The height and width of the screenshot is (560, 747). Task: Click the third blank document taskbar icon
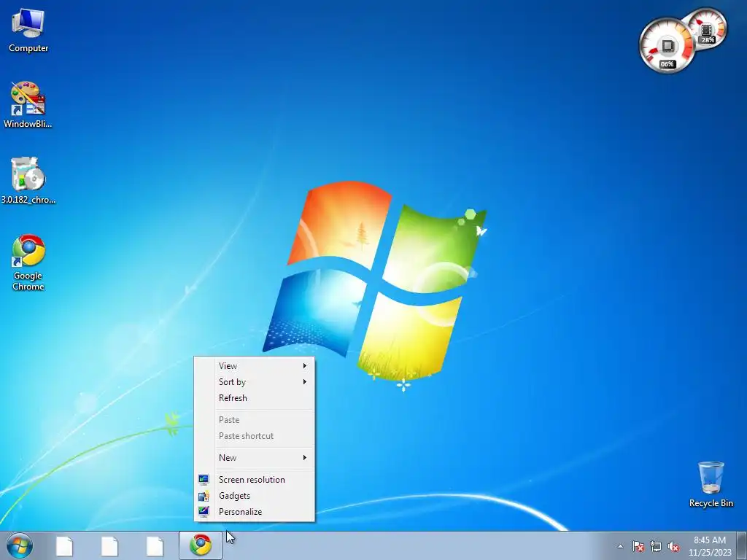point(155,545)
